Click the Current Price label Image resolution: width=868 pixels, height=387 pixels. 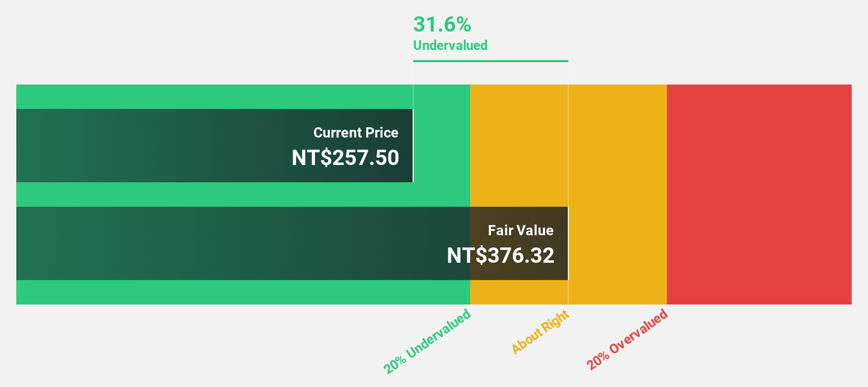356,133
